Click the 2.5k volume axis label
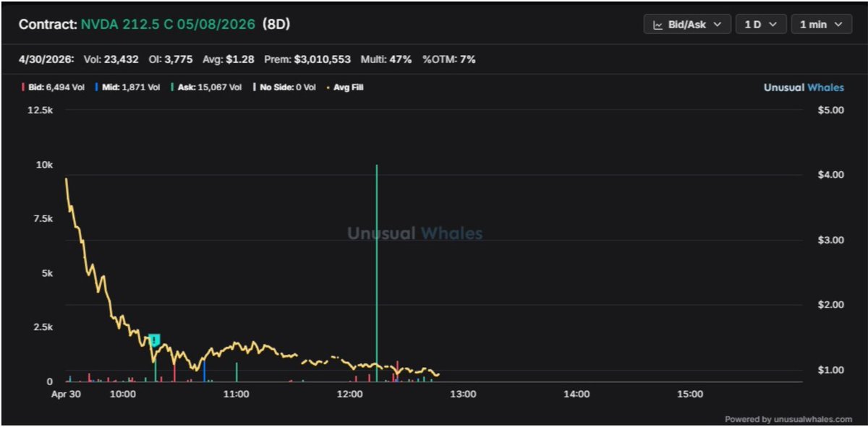868x427 pixels. (x=44, y=327)
